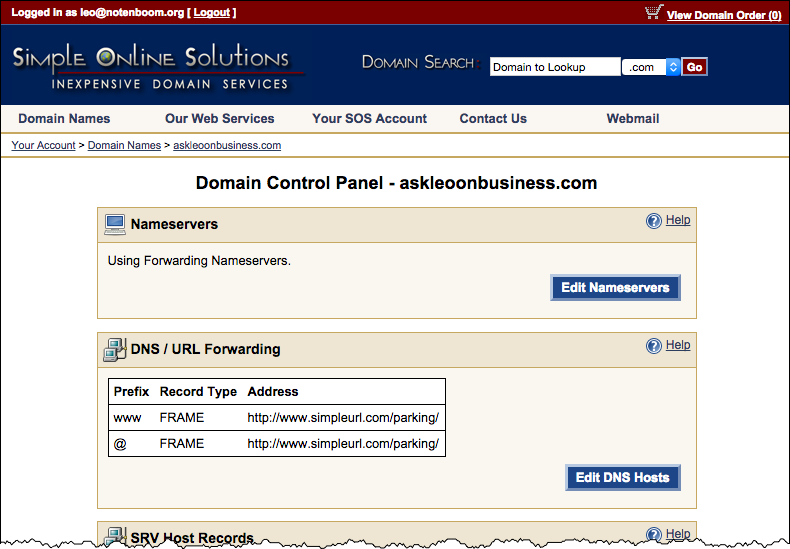790x549 pixels.
Task: Open the Webmail menu item
Action: 633,118
